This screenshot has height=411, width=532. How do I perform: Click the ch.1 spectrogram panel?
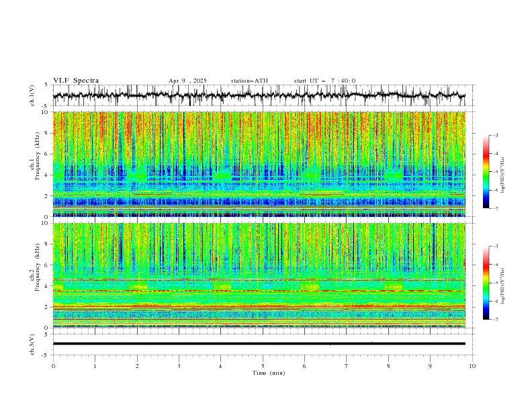[259, 164]
